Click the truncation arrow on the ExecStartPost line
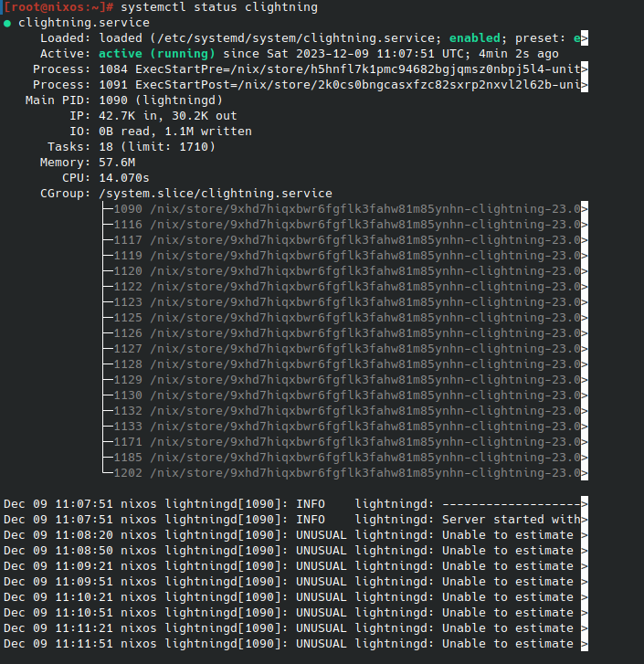The image size is (644, 664). coord(584,85)
